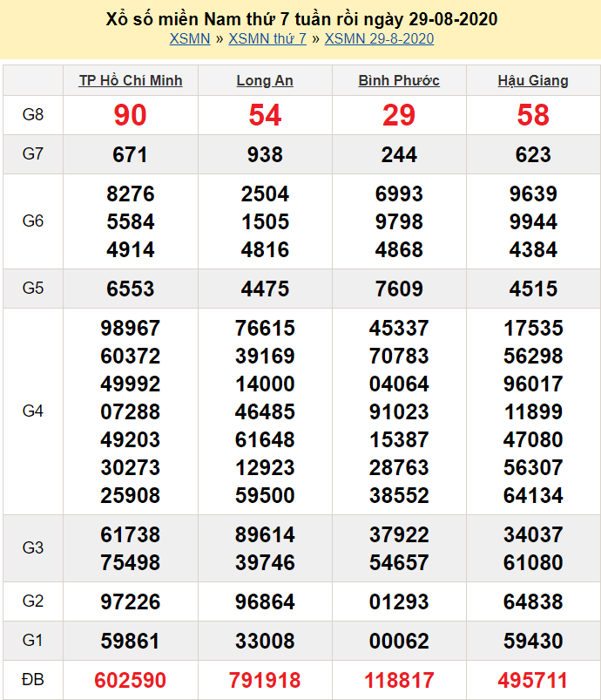This screenshot has height=700, width=601.
Task: Click the special prize number 602590
Action: coord(131,680)
